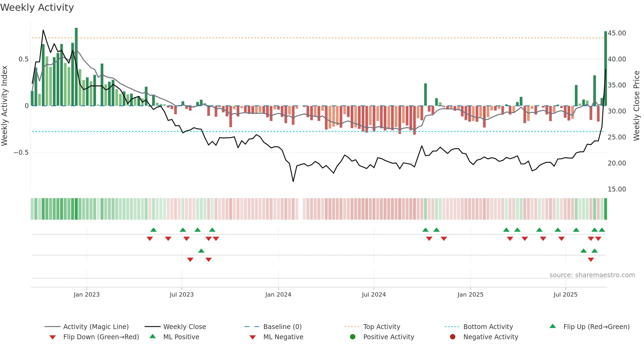This screenshot has width=644, height=362.
Task: Click the Negative Activity red circle icon
Action: 453,337
